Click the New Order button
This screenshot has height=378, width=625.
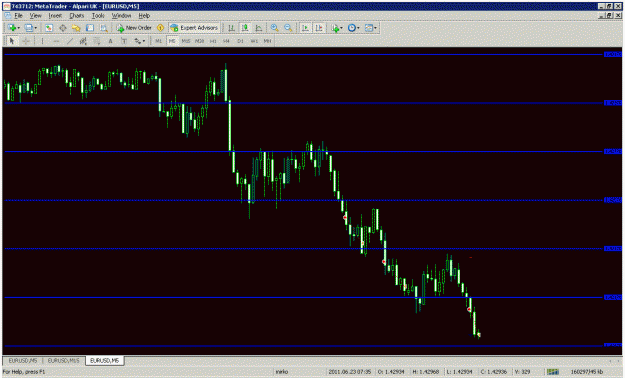(x=134, y=28)
